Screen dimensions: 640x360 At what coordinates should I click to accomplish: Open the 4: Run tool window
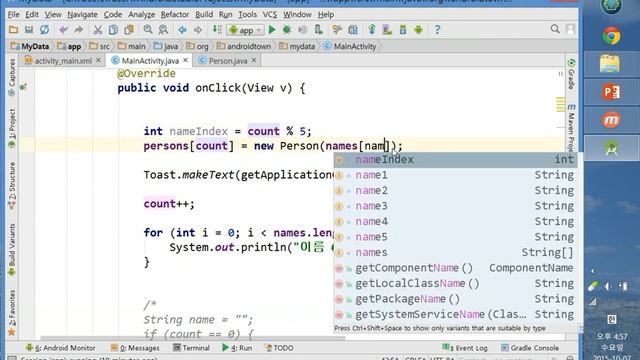point(237,348)
